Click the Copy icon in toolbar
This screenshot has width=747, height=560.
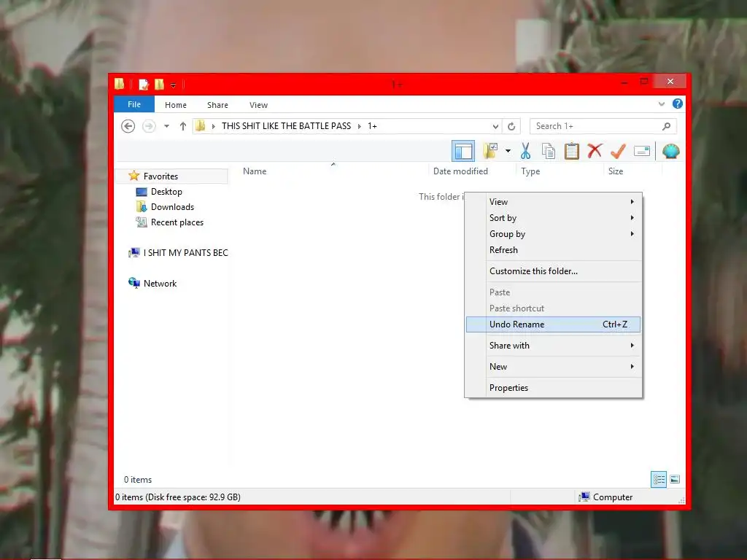[549, 152]
